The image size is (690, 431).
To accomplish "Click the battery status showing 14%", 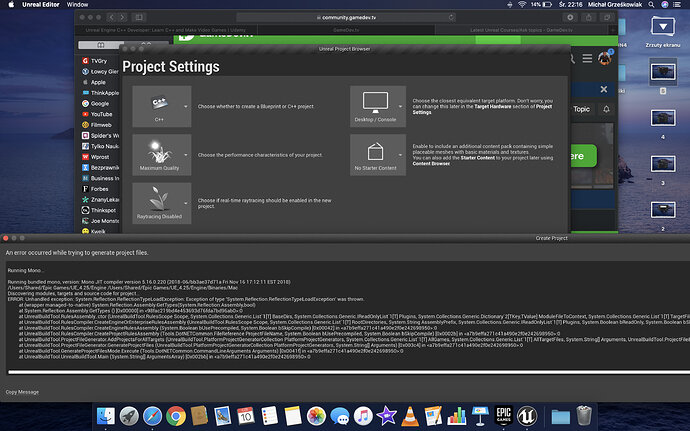I will [x=541, y=4].
